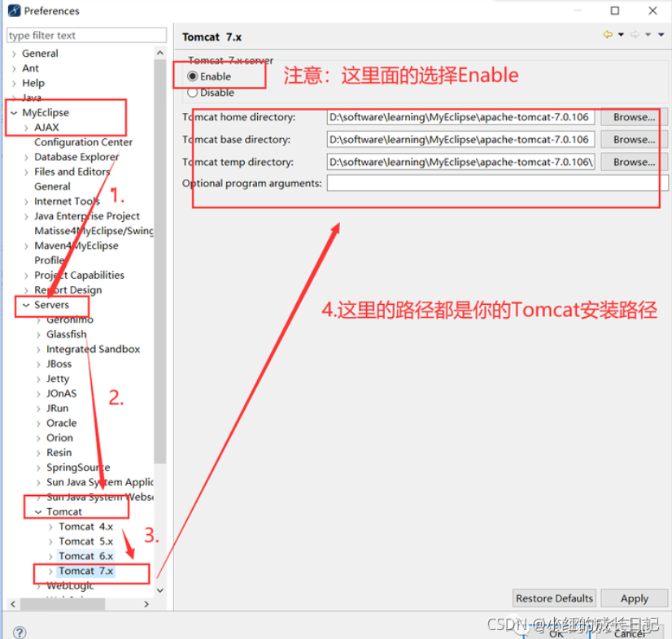Expand the Help tree node
Screen dimensions: 672x639
point(14,84)
